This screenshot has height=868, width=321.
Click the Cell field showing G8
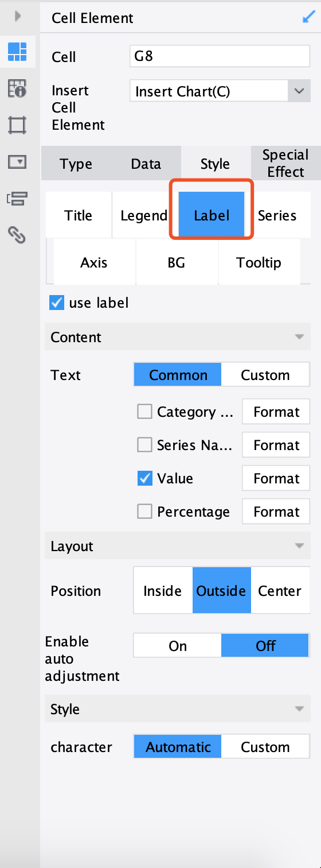pyautogui.click(x=220, y=57)
